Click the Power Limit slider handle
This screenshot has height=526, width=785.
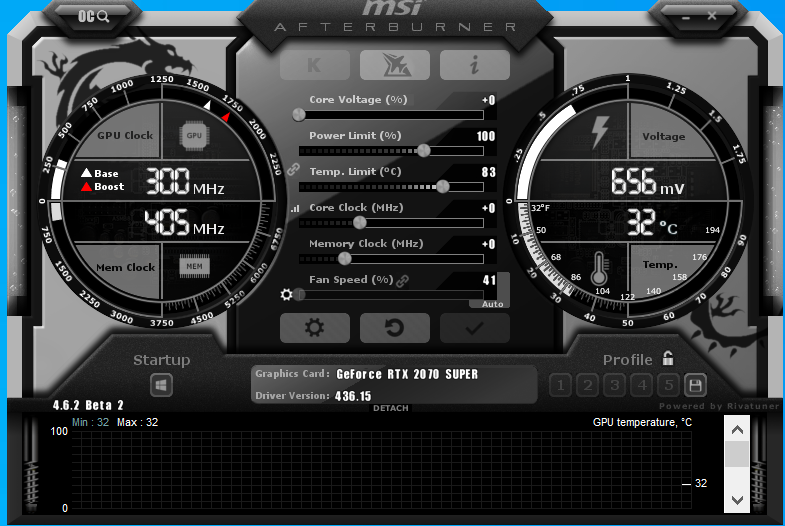pos(424,150)
